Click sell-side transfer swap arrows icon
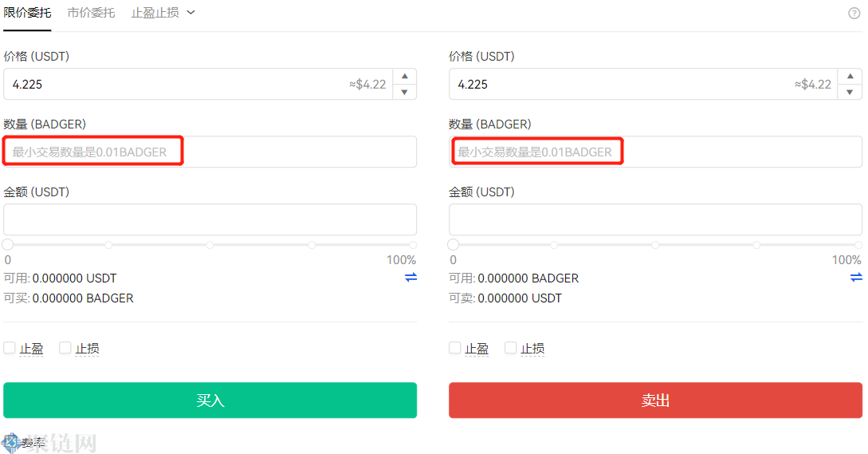The height and width of the screenshot is (454, 868). pyautogui.click(x=856, y=277)
